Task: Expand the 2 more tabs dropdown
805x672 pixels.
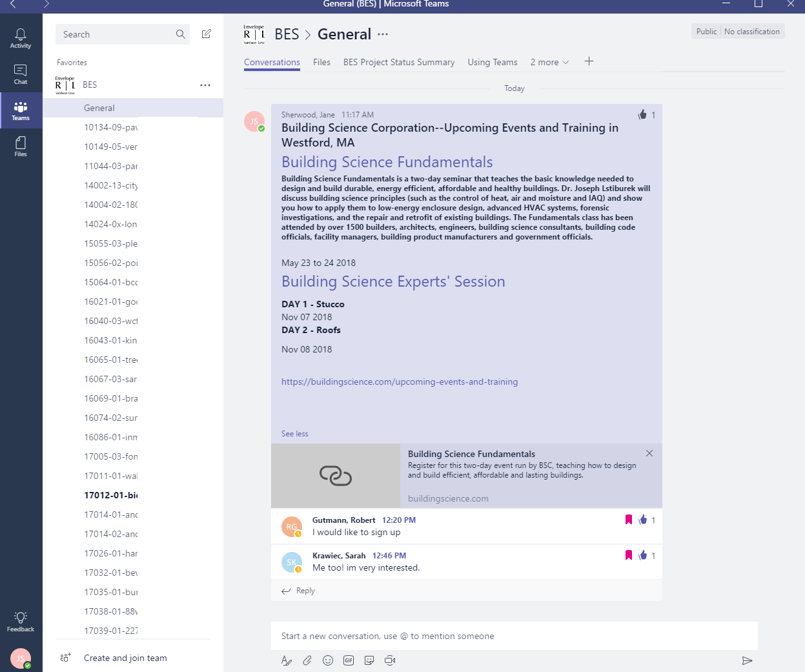Action: [x=549, y=63]
